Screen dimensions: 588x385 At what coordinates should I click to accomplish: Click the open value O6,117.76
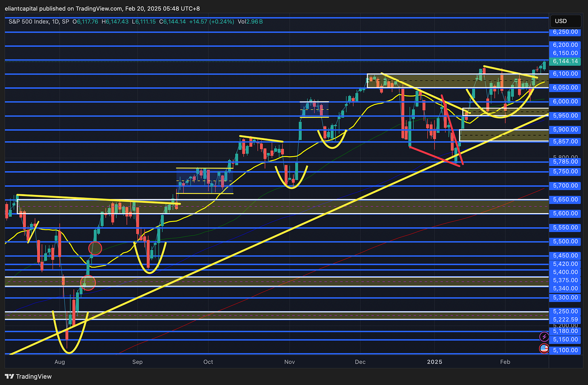(x=85, y=21)
